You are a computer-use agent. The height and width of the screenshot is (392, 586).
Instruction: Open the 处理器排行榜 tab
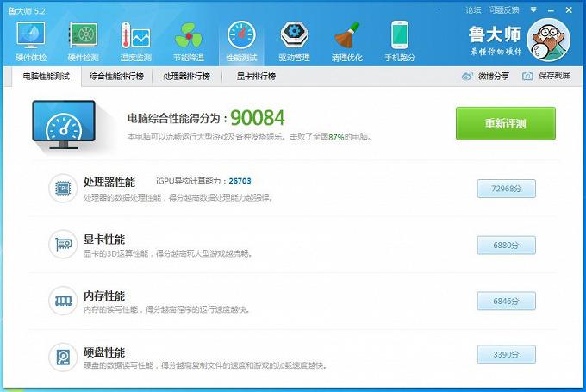click(x=186, y=77)
